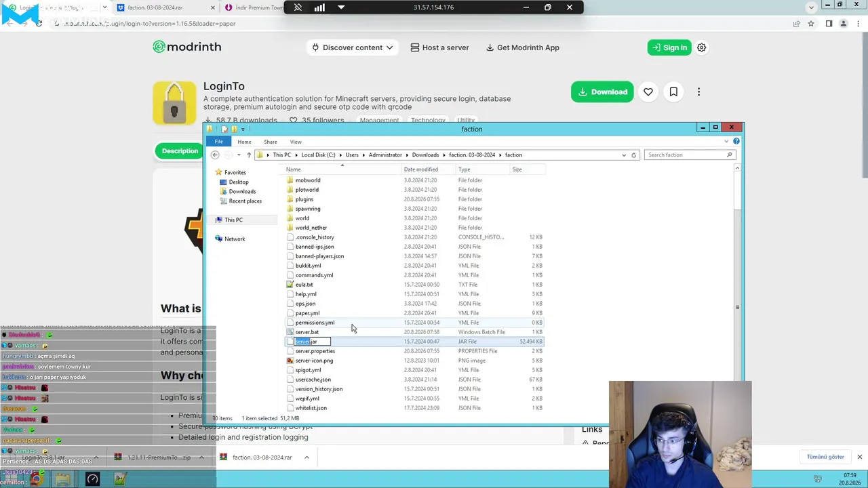Viewport: 868px width, 488px height.
Task: Go back in File Explorer navigation
Action: pos(215,155)
